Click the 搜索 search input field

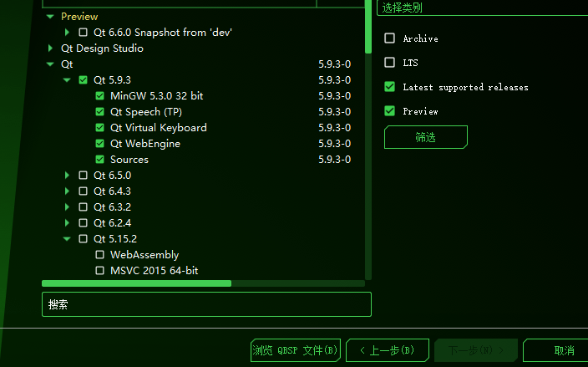[x=206, y=305]
